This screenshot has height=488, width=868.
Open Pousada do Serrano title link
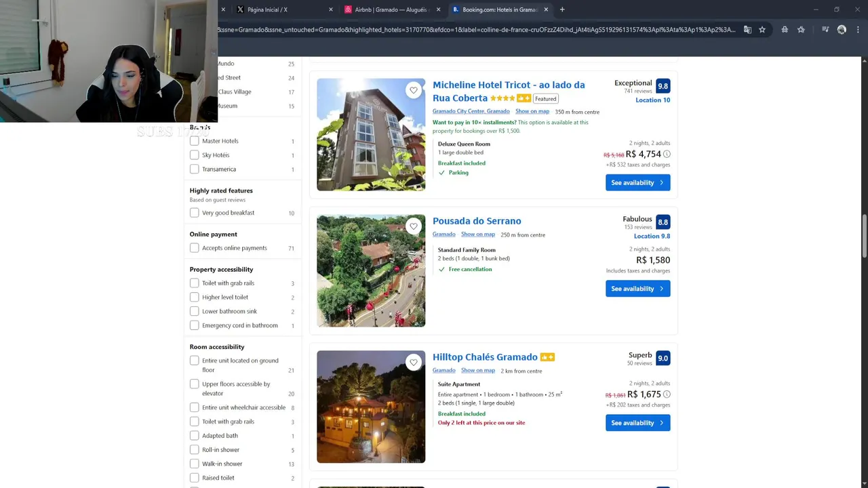477,221
